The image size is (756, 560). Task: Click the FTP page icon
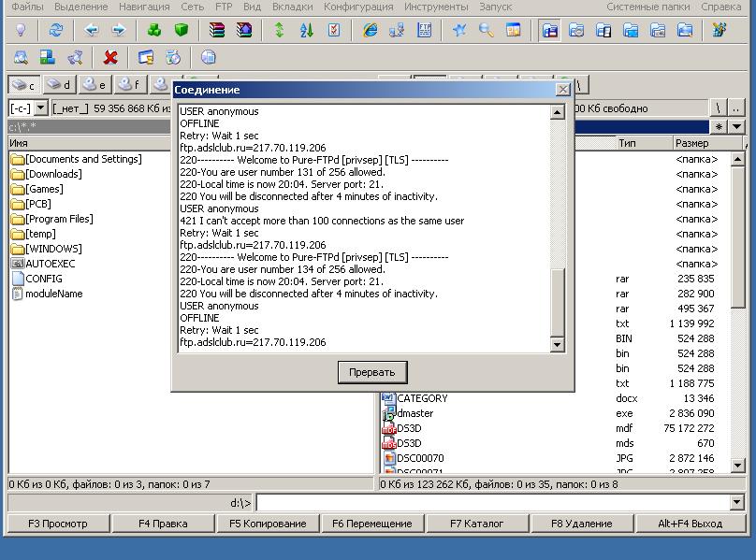424,30
